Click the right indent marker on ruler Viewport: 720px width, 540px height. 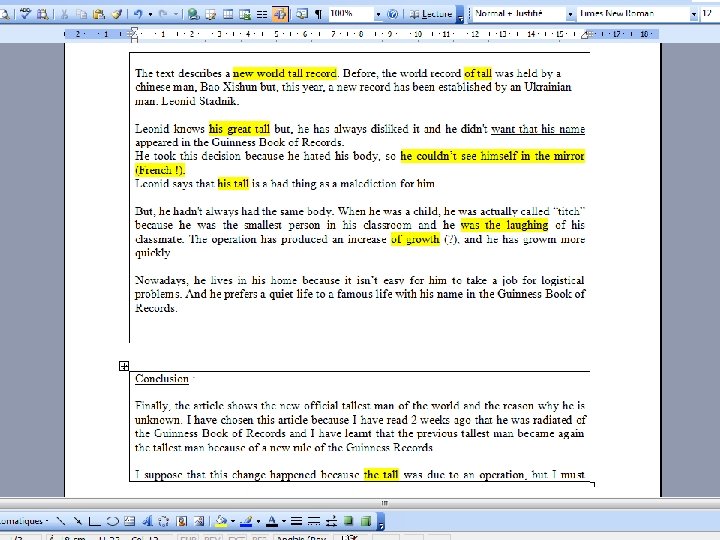point(586,35)
